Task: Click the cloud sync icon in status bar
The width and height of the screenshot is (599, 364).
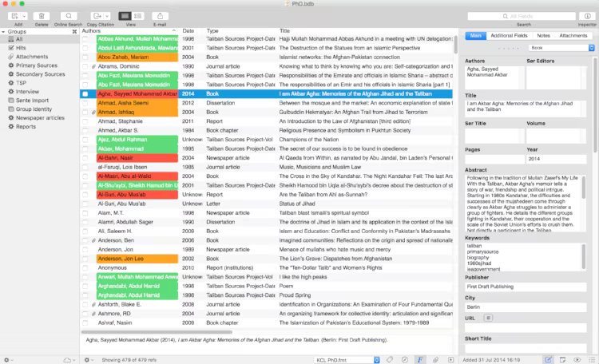Action: tap(67, 360)
